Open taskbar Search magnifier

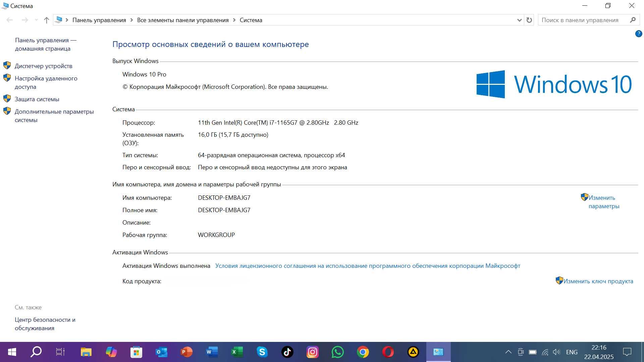click(x=36, y=352)
